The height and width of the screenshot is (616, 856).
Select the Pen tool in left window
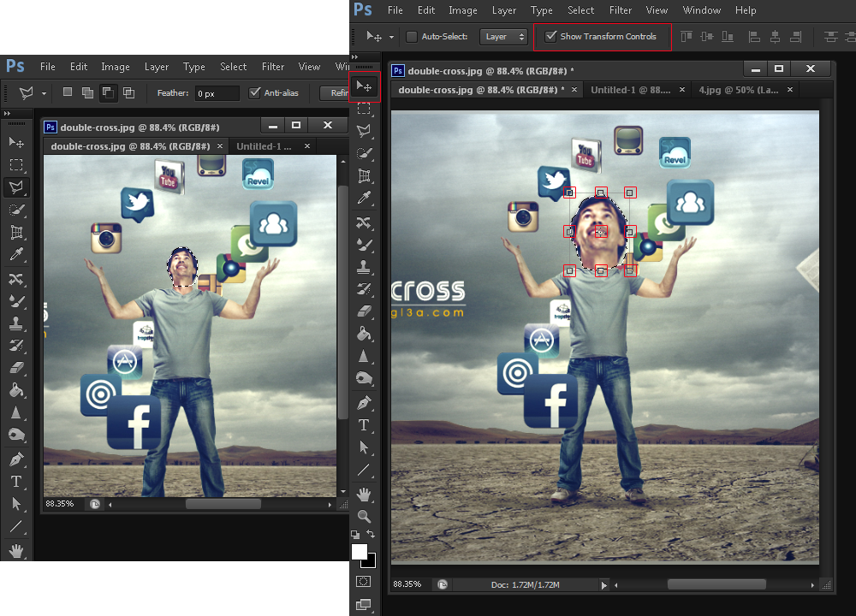click(x=16, y=459)
